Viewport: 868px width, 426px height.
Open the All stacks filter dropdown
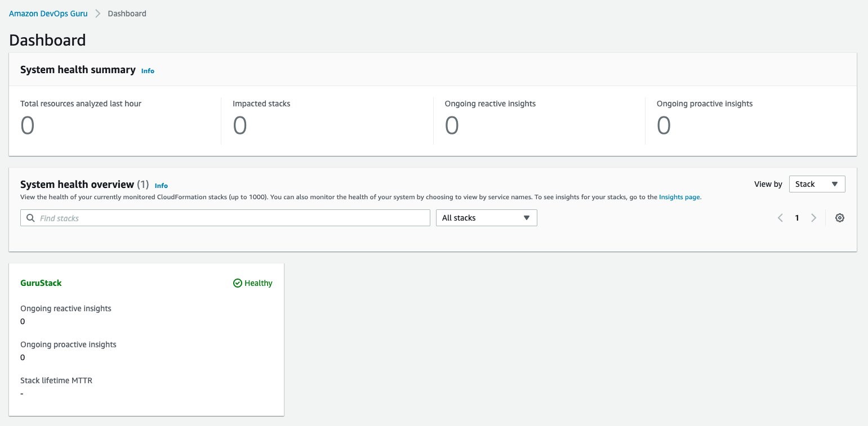pyautogui.click(x=486, y=218)
